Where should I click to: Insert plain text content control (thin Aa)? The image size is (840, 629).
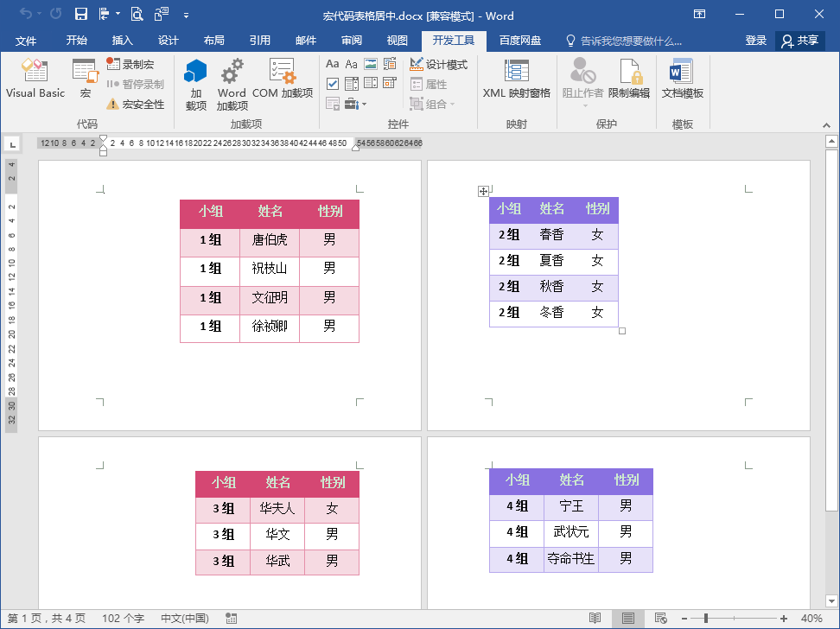[x=352, y=64]
